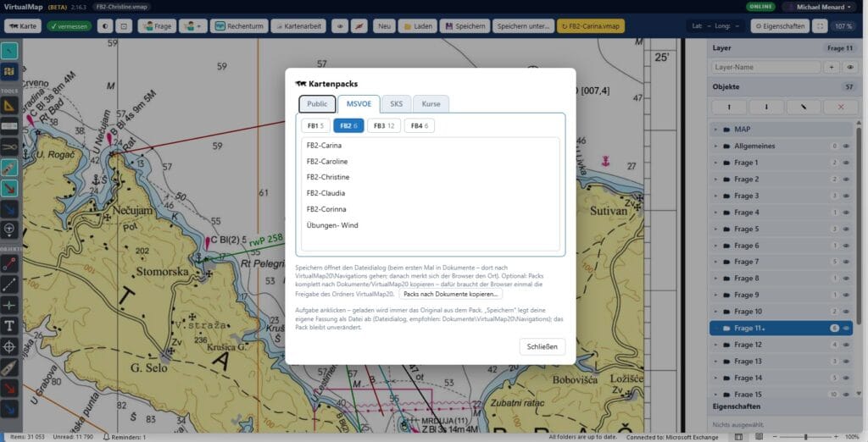Select the triangle ruler tool in left toolbar
868x442 pixels.
pyautogui.click(x=9, y=106)
